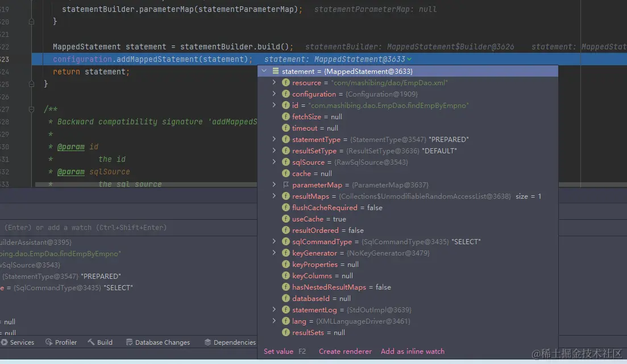
Task: Click the fold marker at Javadoc line 327
Action: (x=32, y=109)
